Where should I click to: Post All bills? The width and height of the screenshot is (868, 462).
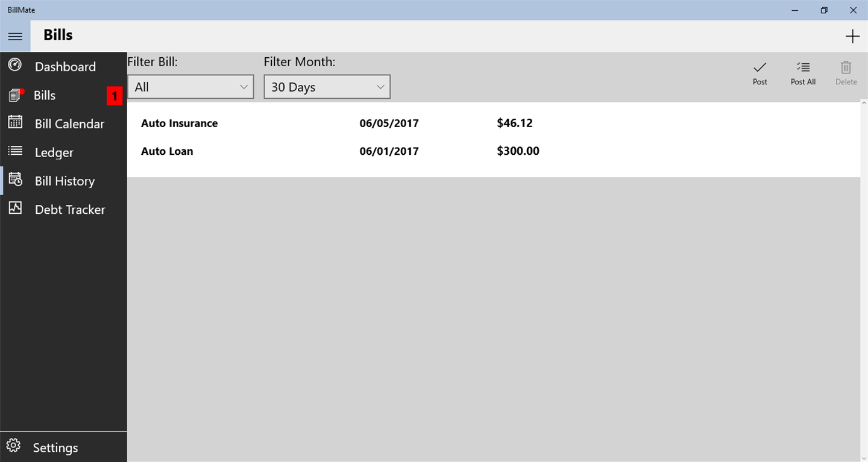pos(803,73)
